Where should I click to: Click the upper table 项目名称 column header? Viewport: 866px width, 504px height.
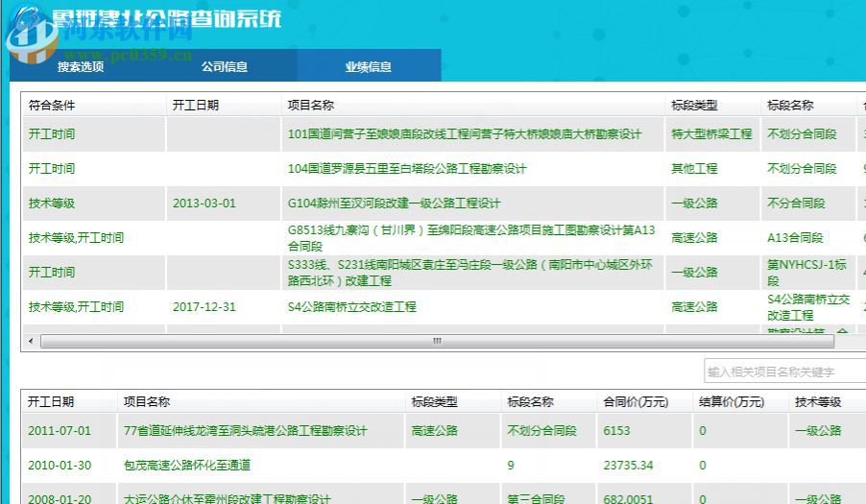(x=472, y=105)
